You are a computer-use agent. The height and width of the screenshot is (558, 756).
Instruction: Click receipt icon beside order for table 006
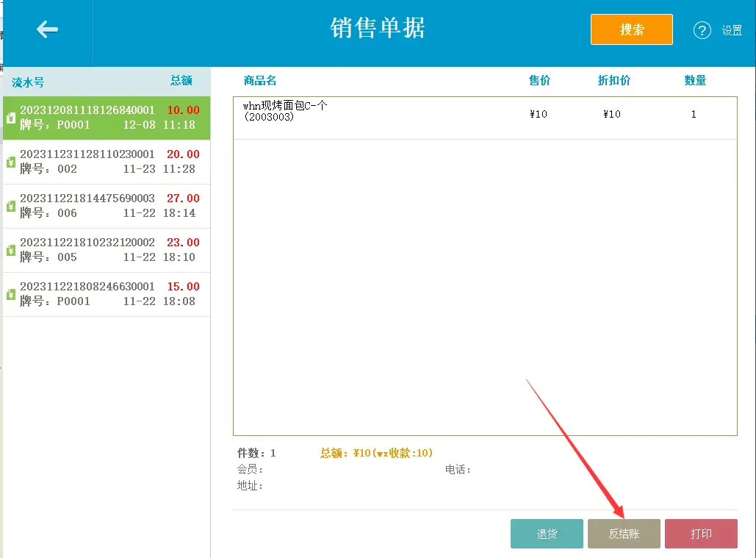[10, 207]
